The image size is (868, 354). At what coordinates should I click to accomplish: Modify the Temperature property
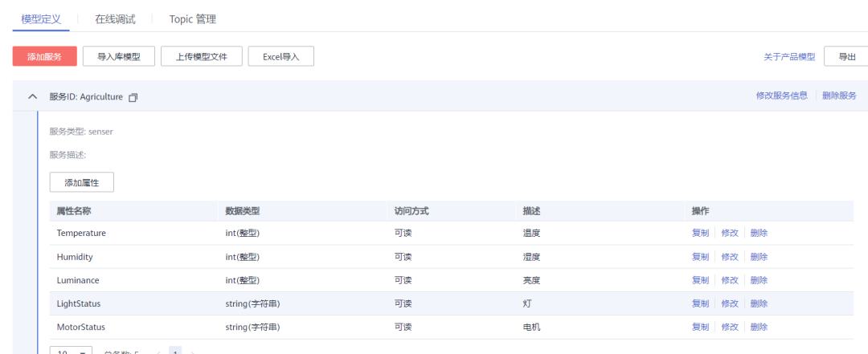[730, 233]
